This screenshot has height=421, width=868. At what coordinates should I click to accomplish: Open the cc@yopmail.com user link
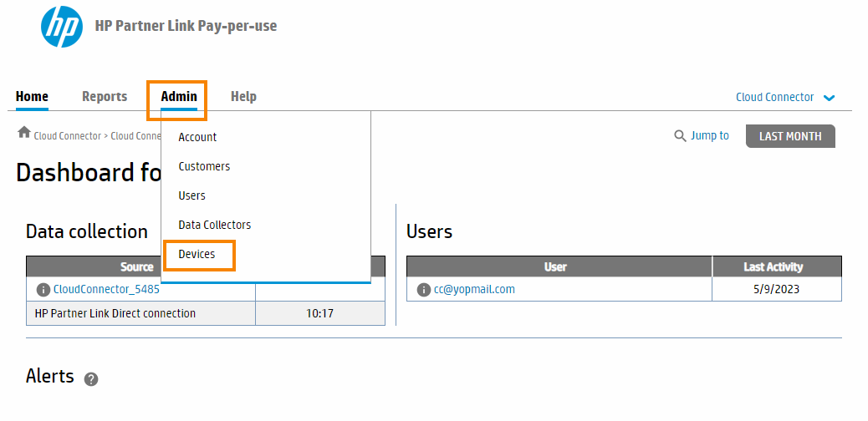click(474, 290)
